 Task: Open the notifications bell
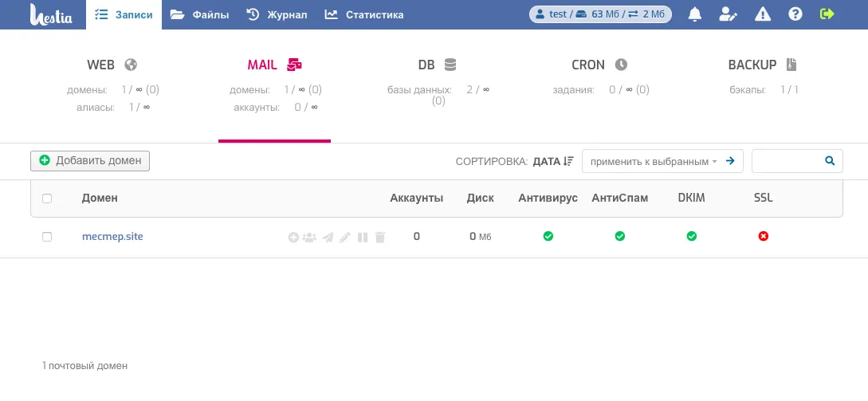pyautogui.click(x=695, y=14)
